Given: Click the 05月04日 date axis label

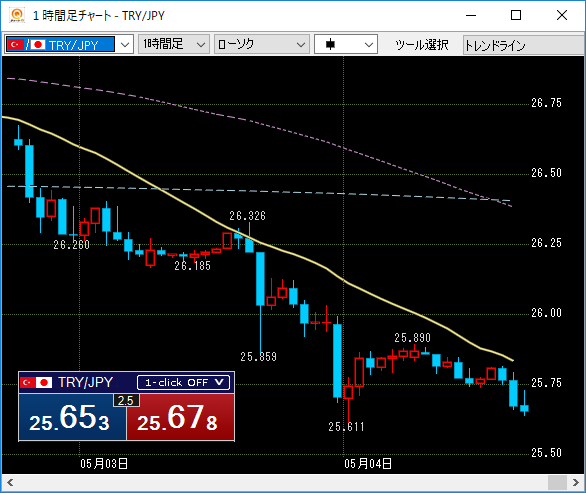Looking at the screenshot, I should (x=368, y=464).
